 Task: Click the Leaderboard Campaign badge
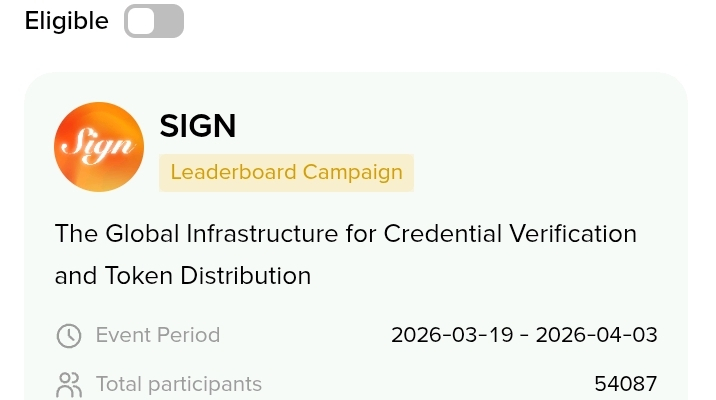pyautogui.click(x=286, y=172)
